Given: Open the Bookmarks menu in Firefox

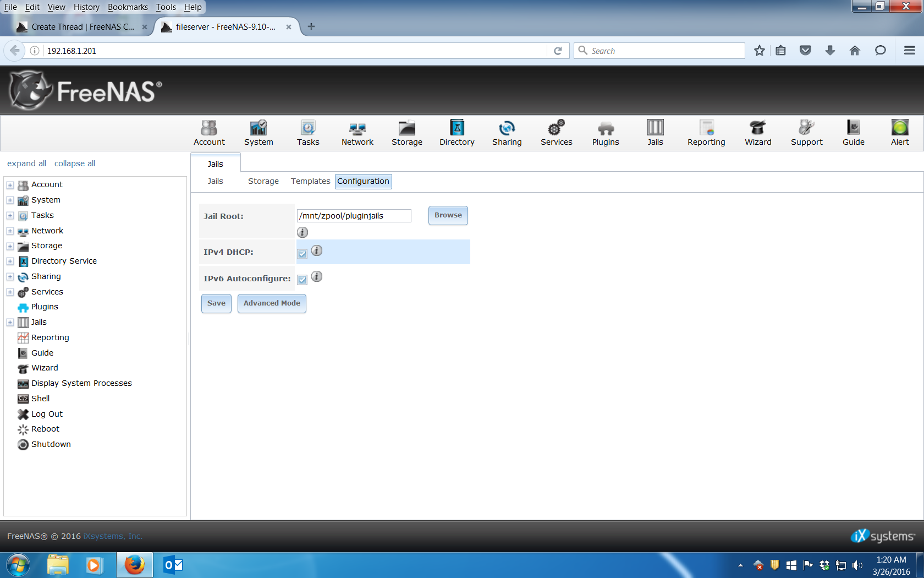Looking at the screenshot, I should pos(128,7).
